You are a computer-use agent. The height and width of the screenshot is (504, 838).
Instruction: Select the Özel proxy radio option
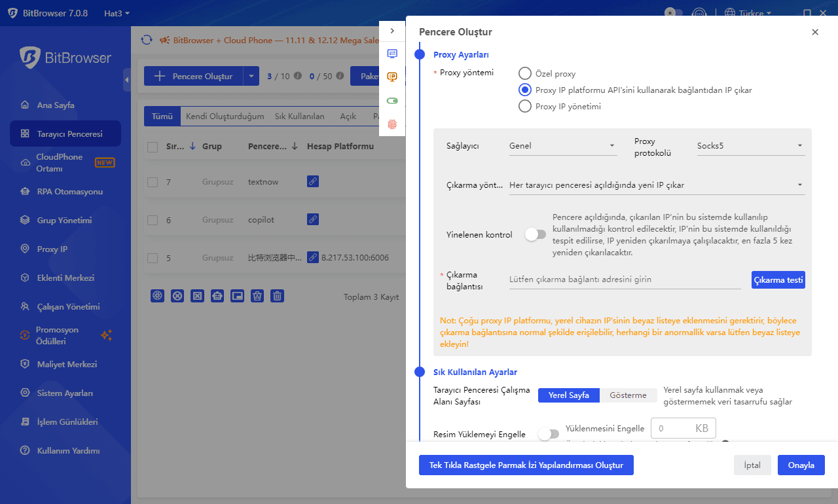tap(524, 74)
